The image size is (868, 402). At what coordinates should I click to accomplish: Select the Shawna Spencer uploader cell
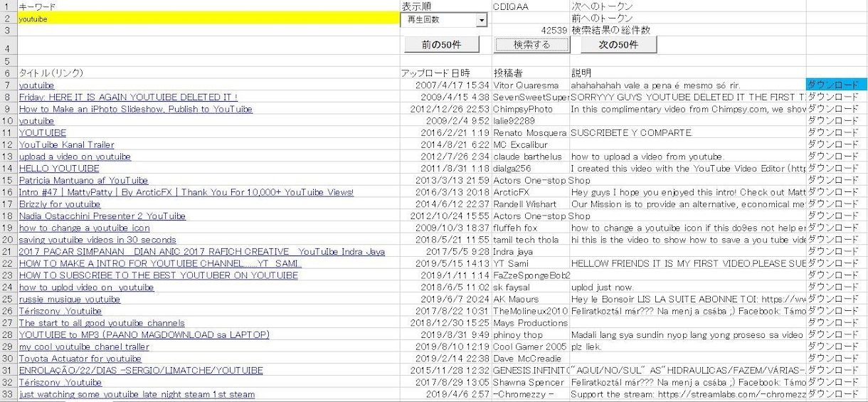point(531,382)
